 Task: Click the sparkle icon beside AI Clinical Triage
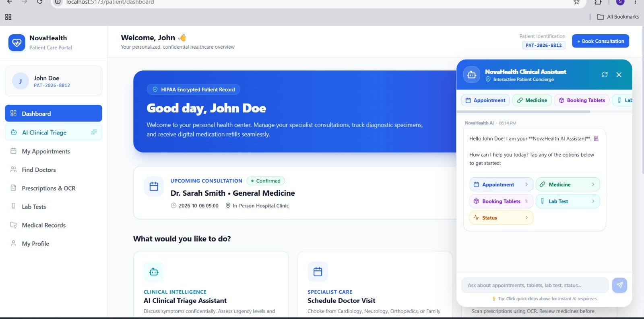click(94, 132)
